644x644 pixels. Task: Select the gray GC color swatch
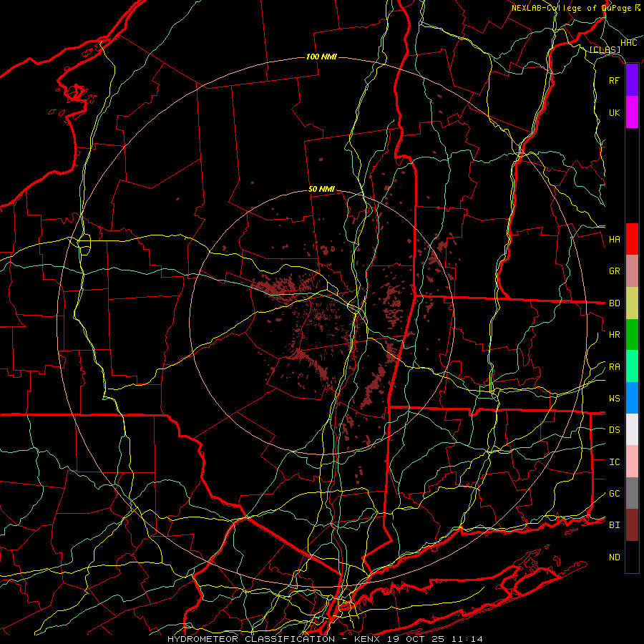pos(632,493)
